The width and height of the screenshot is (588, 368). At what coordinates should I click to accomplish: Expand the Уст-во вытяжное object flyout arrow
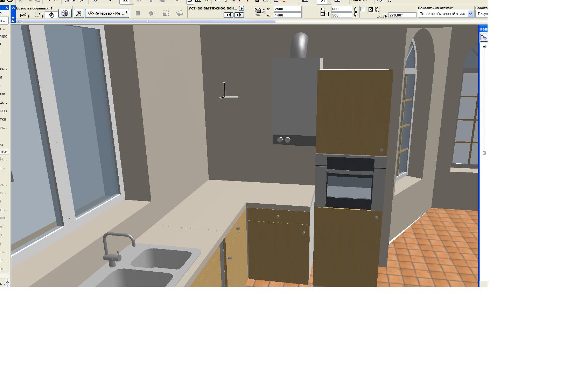pyautogui.click(x=241, y=8)
